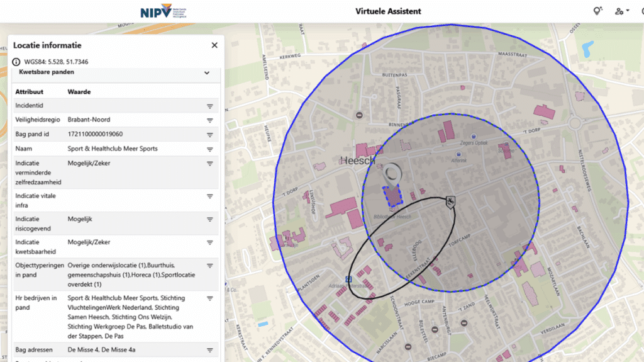
Task: Select the incident shield marker on map
Action: [x=451, y=201]
